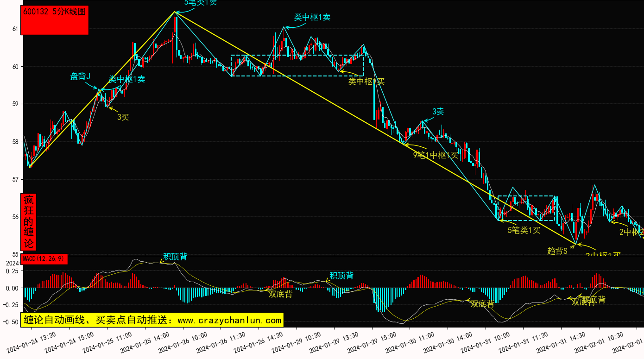Click the 600132 5分K线图 title box
The height and width of the screenshot is (359, 644).
pyautogui.click(x=55, y=20)
